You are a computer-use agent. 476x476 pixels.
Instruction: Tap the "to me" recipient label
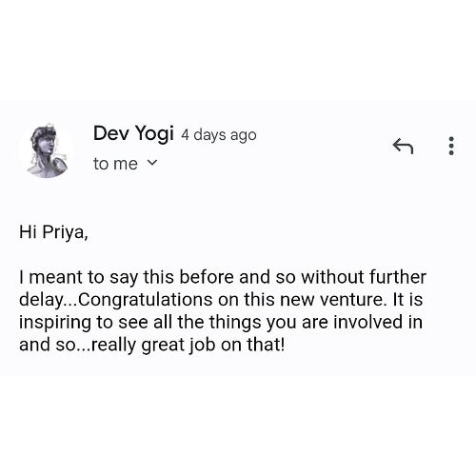point(115,164)
